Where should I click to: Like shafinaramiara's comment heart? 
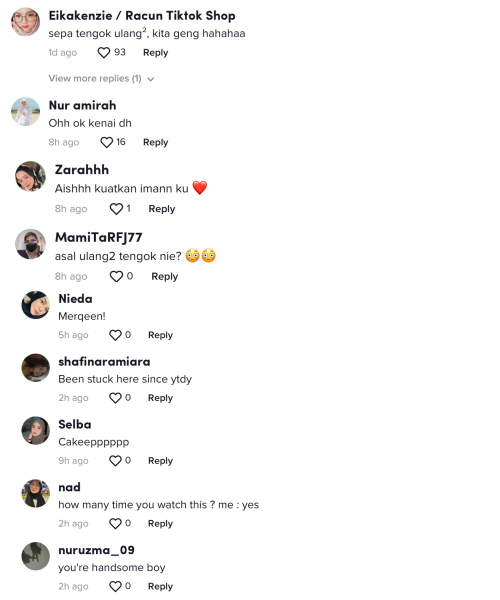click(115, 398)
